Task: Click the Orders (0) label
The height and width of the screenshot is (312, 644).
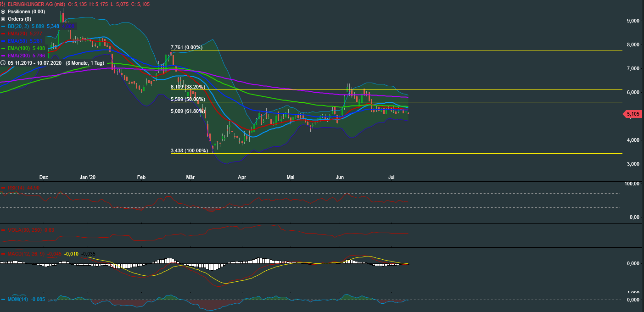Action: click(19, 19)
